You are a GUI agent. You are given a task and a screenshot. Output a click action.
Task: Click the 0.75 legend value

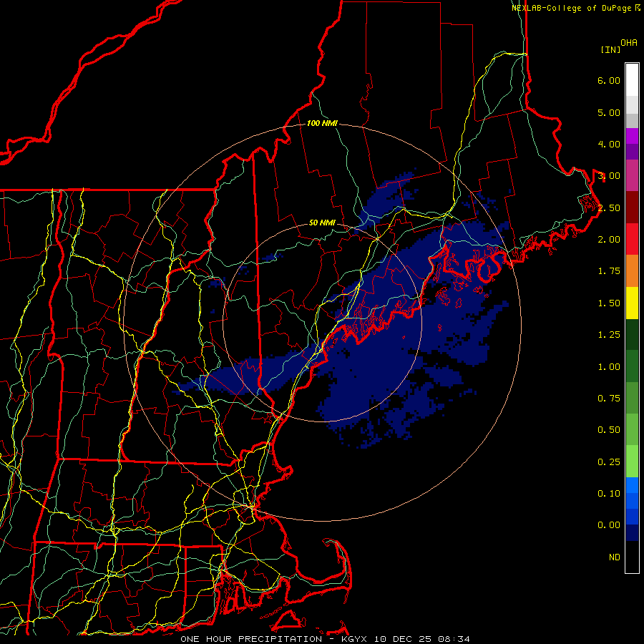tap(609, 399)
